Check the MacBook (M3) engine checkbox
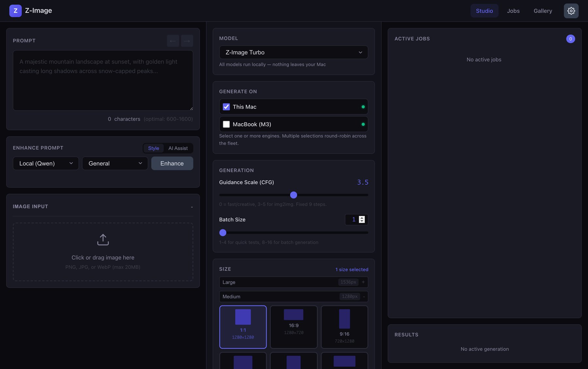Screen dimensions: 588x369 pyautogui.click(x=226, y=124)
